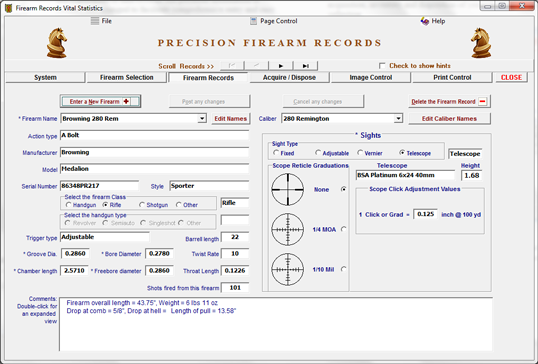
Task: Click the red plus icon on Enter a New Firearm
Action: click(126, 101)
